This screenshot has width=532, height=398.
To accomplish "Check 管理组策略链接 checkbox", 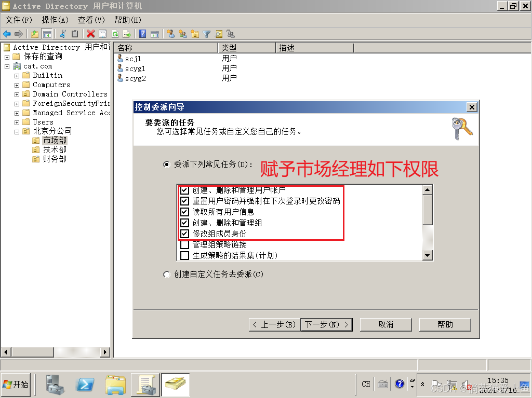I will pos(184,244).
